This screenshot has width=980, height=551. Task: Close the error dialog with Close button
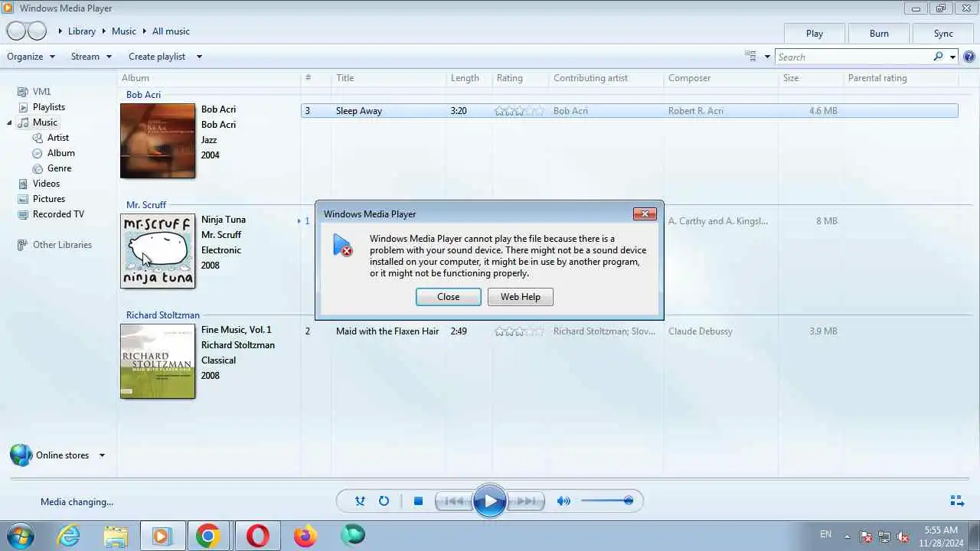coord(449,297)
